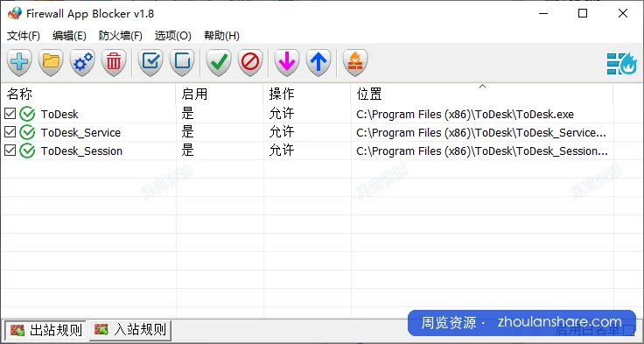Viewport: 644px width, 344px height.
Task: Click the Add Application plus icon
Action: click(19, 62)
